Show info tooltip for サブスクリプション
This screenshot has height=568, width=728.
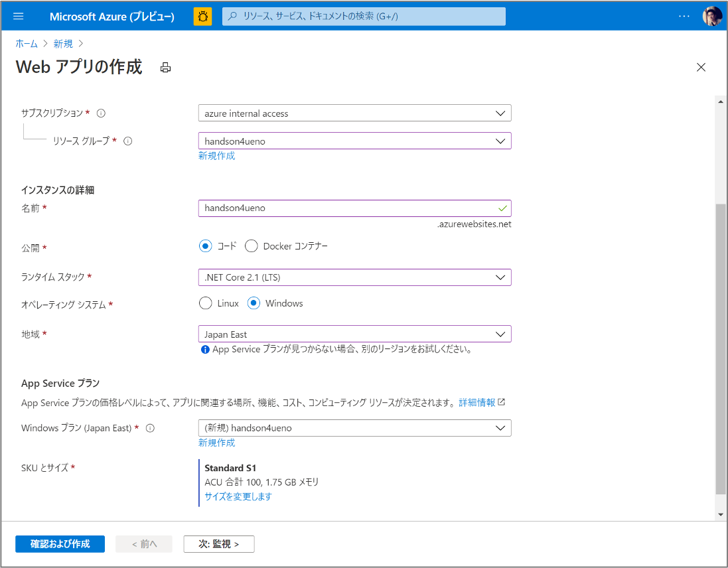[x=101, y=113]
